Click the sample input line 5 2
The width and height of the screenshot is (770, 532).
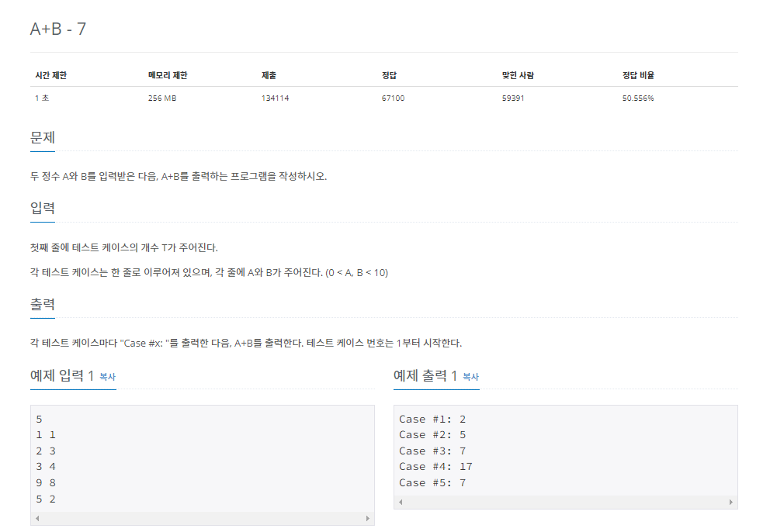(46, 499)
